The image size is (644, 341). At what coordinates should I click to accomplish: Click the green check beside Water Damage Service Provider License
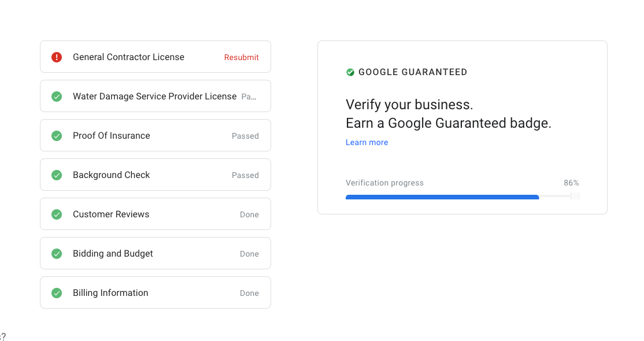point(57,97)
